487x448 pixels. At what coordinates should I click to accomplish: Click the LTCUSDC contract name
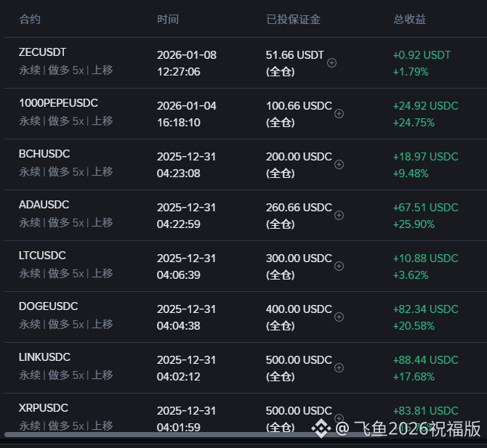tap(42, 256)
